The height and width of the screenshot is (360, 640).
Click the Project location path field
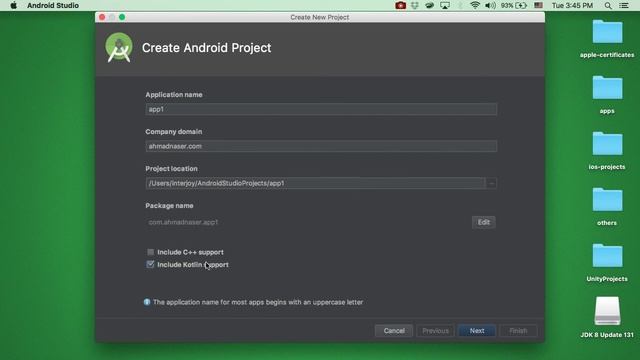[315, 183]
